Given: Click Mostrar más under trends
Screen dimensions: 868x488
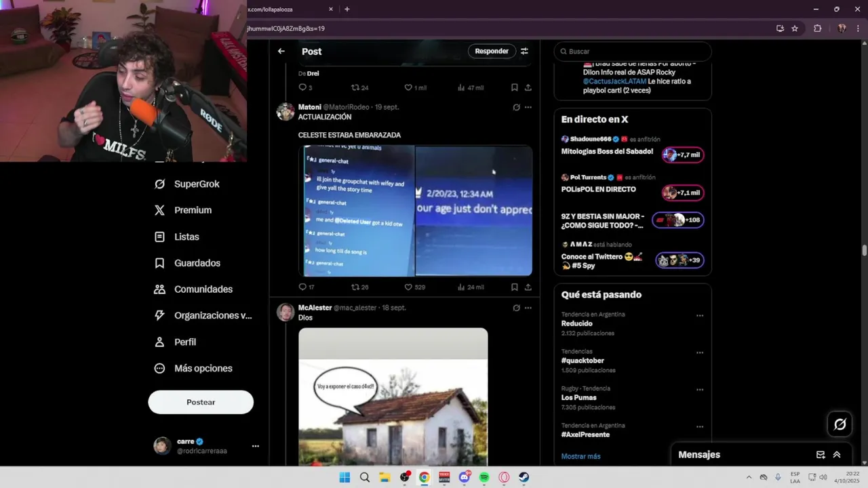Looking at the screenshot, I should (580, 456).
